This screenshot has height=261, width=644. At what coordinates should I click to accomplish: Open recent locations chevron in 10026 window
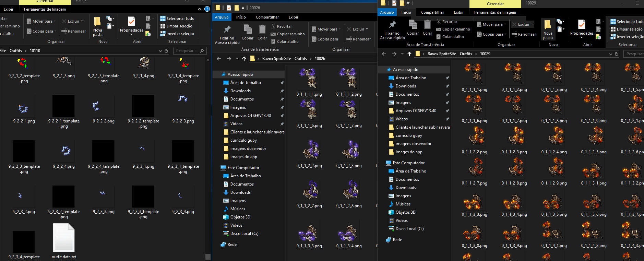pyautogui.click(x=237, y=59)
